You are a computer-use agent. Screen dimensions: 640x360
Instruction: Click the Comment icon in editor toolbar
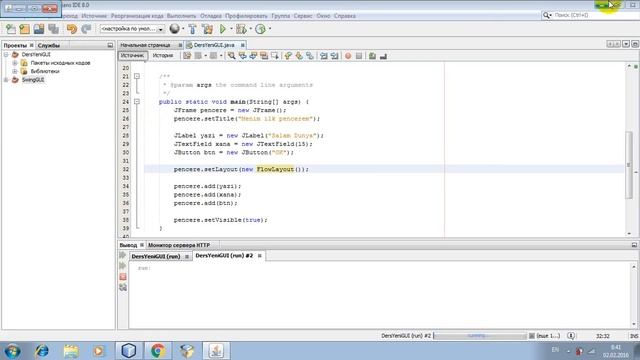(372, 56)
